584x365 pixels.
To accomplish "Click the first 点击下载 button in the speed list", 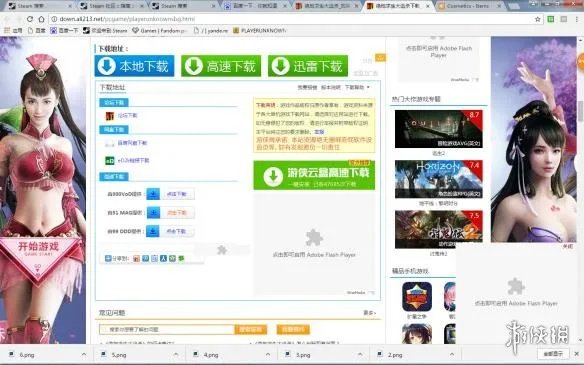I will pyautogui.click(x=177, y=194).
